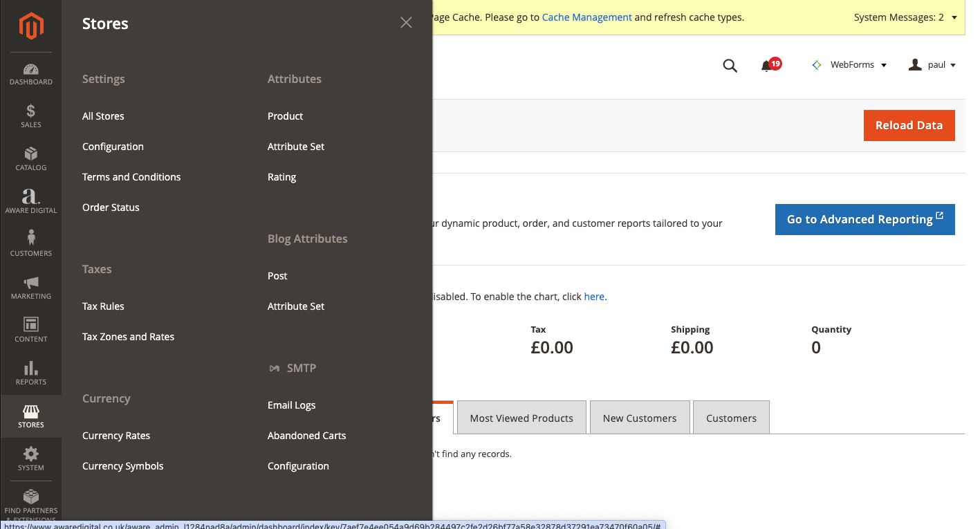Screen dimensions: 980x529
Task: Open Tax Rules
Action: (103, 306)
